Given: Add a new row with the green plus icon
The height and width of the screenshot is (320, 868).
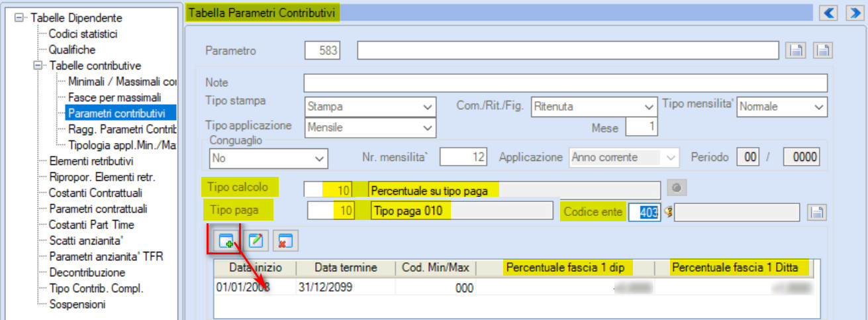Looking at the screenshot, I should (226, 241).
